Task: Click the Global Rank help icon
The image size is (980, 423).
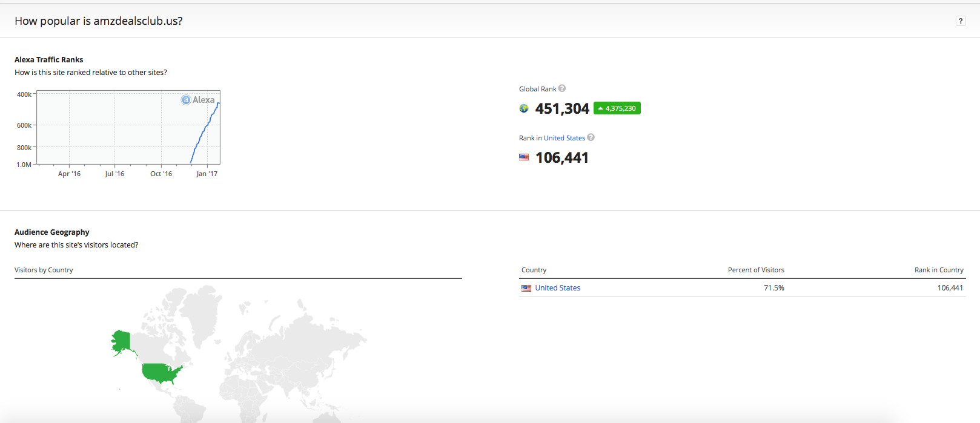Action: pyautogui.click(x=562, y=88)
